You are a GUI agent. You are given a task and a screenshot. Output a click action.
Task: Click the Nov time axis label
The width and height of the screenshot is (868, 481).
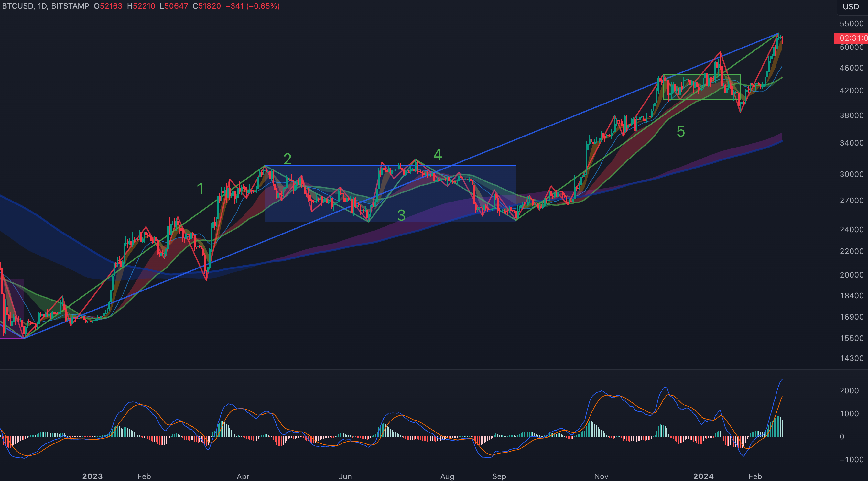601,476
